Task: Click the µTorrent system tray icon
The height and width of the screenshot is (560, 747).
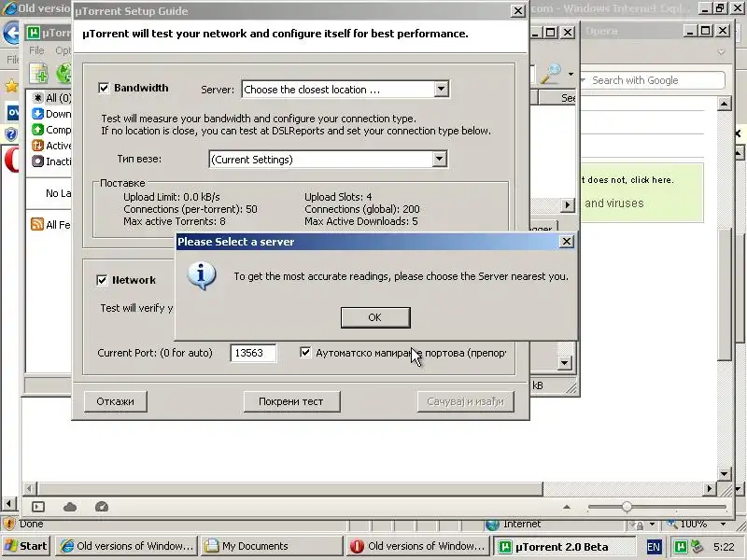Action: coord(681,546)
